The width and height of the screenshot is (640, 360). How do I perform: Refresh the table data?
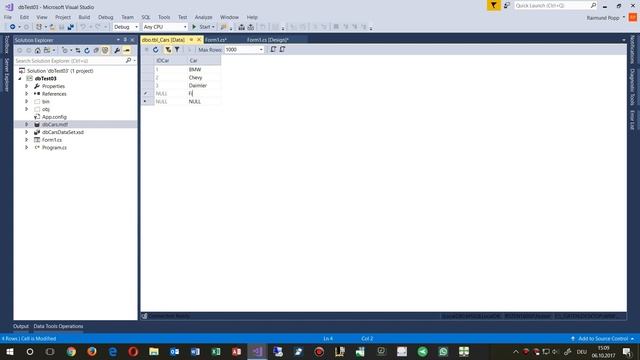(x=156, y=49)
